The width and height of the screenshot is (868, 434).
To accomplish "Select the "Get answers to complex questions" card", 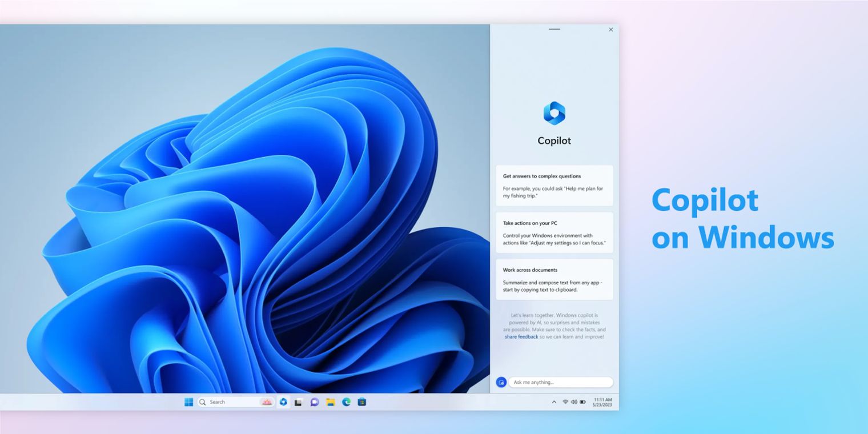I will click(x=554, y=186).
